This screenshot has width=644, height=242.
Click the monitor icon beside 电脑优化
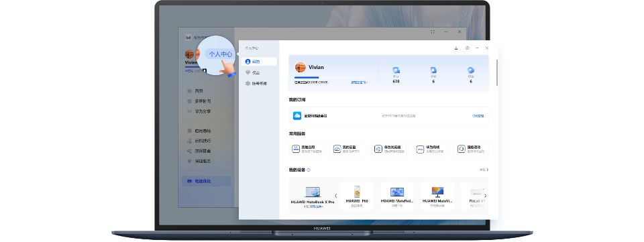tap(189, 181)
